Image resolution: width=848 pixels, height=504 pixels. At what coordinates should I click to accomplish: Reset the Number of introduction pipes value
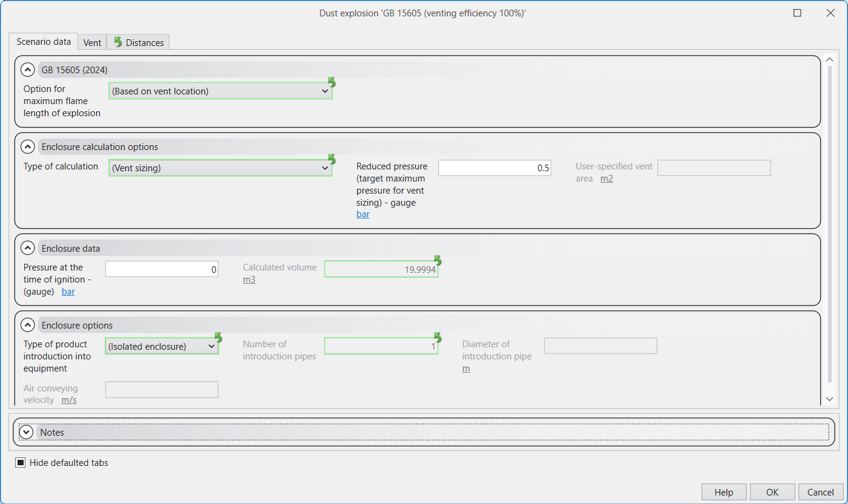point(438,337)
